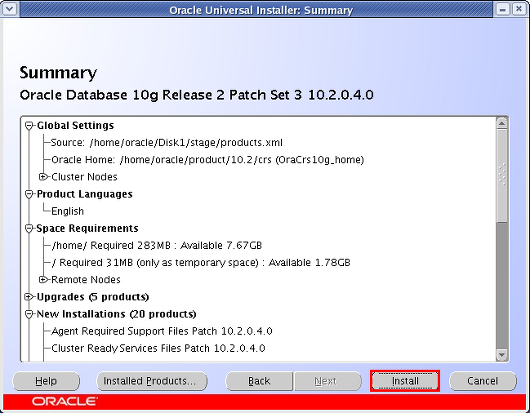Select the Source: products.xml row
530x413 pixels.
167,143
